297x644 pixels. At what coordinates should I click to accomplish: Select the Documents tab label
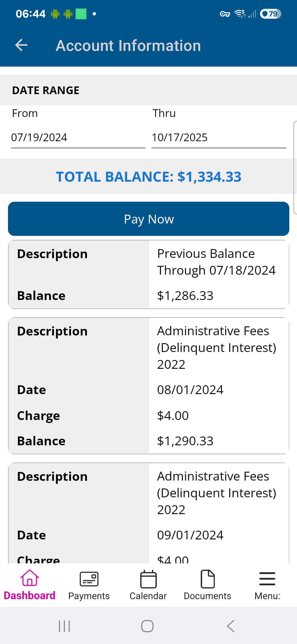pyautogui.click(x=208, y=596)
